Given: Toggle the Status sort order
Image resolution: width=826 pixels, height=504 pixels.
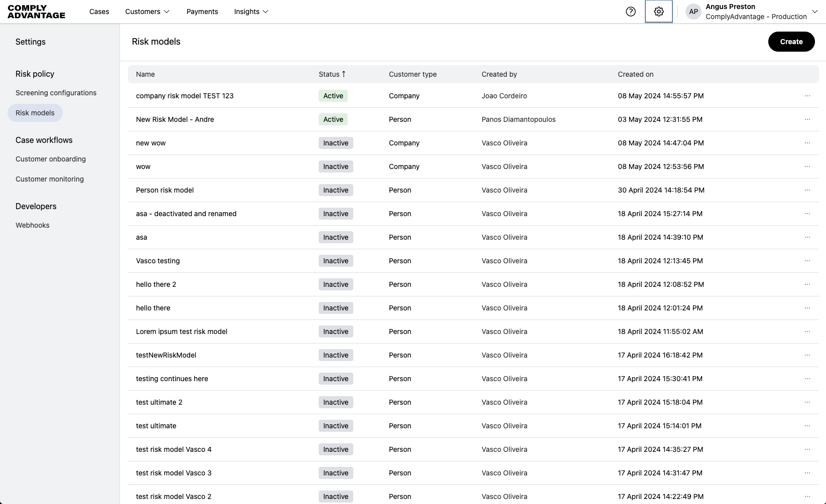Looking at the screenshot, I should pyautogui.click(x=332, y=74).
